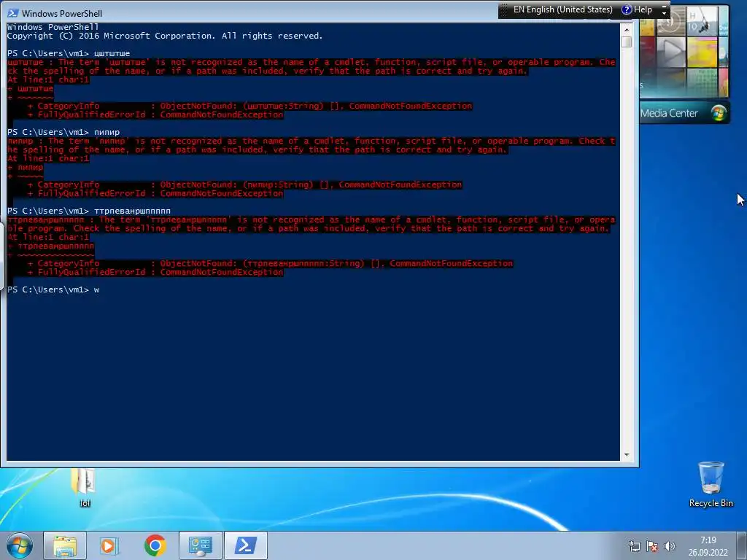
Task: Open Control Panel taskbar icon
Action: pos(200,545)
